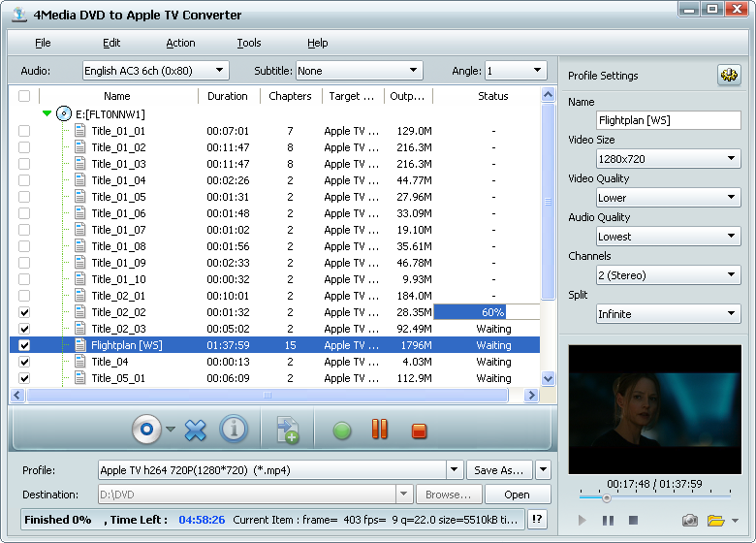Remove item with the blue X icon
756x543 pixels.
click(x=195, y=430)
